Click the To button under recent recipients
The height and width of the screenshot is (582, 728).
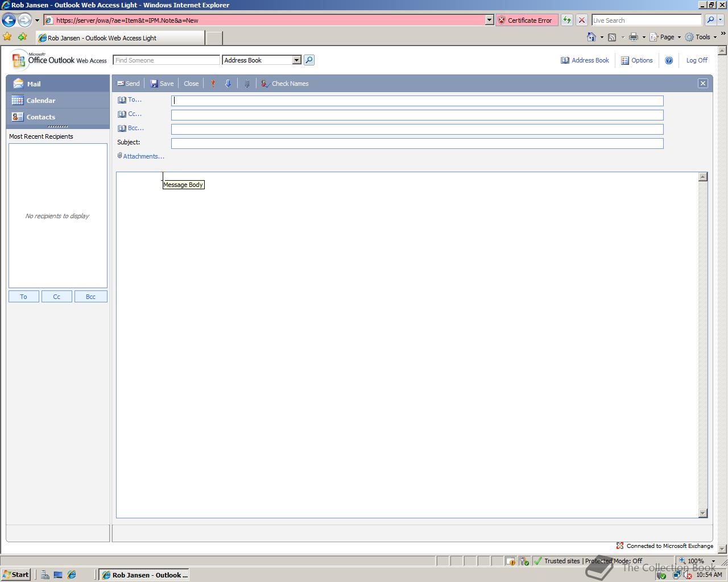pos(24,297)
